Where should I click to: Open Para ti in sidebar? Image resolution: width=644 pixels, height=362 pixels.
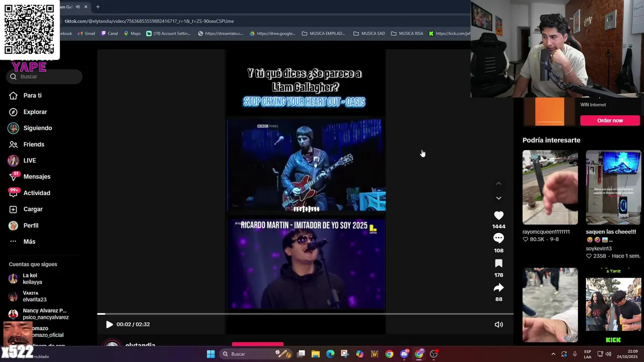click(32, 96)
